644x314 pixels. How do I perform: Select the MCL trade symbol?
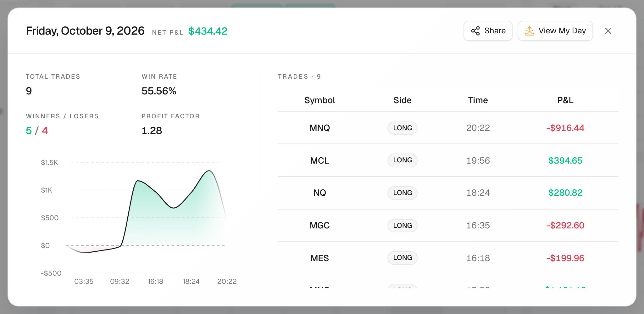[320, 160]
